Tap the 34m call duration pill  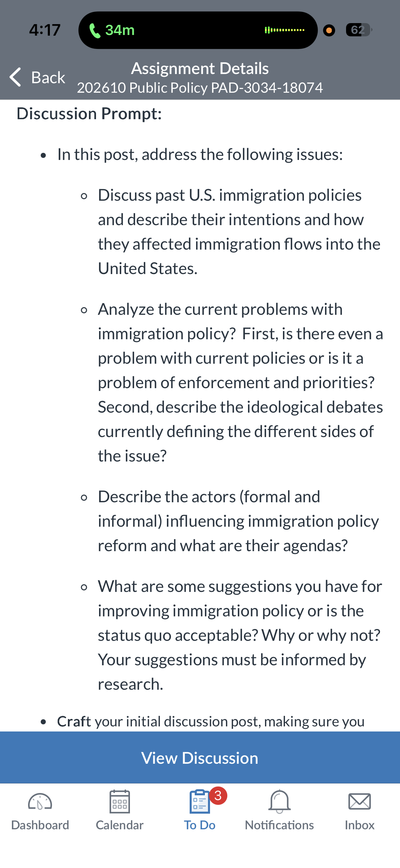tap(198, 30)
